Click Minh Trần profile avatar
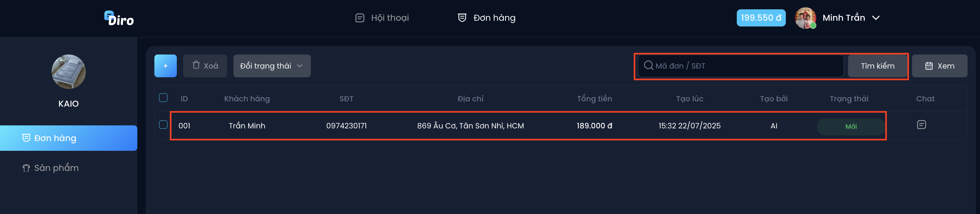980x214 pixels. click(805, 18)
